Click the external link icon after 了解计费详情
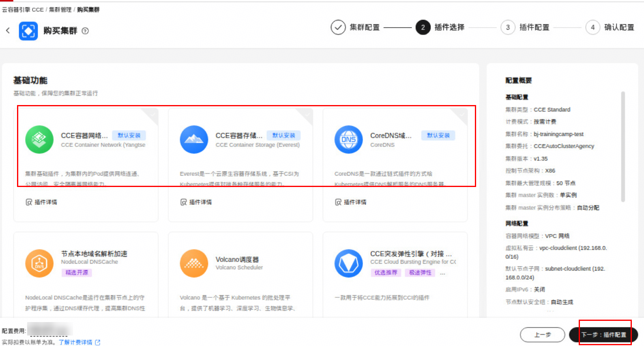 [x=97, y=342]
